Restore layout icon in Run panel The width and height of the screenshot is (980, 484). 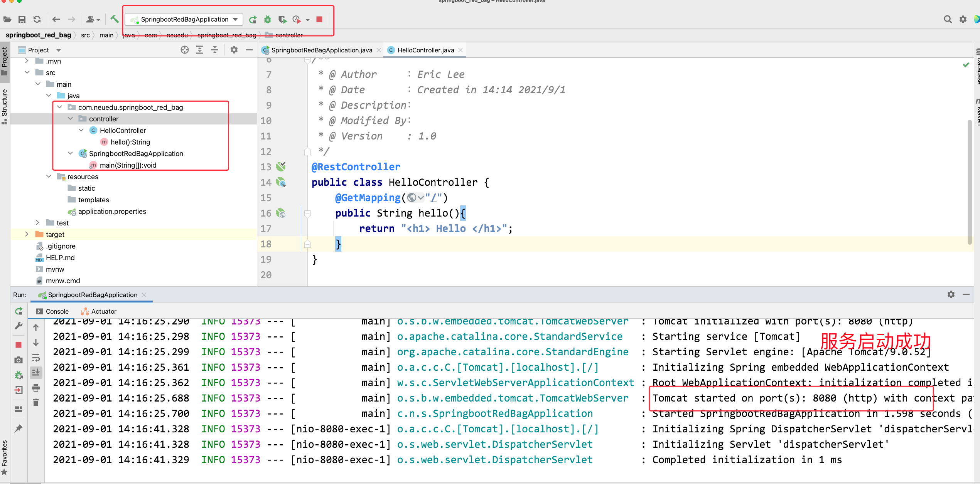click(19, 409)
